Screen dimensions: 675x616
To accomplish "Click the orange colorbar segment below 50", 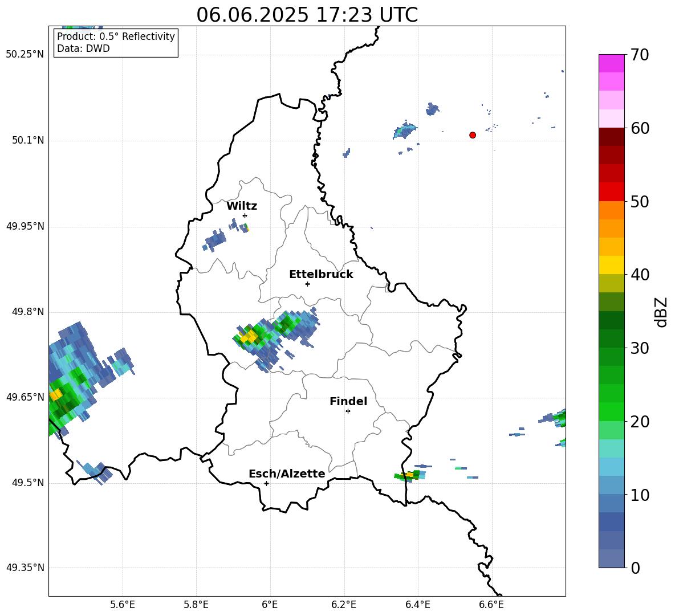I will (x=612, y=210).
